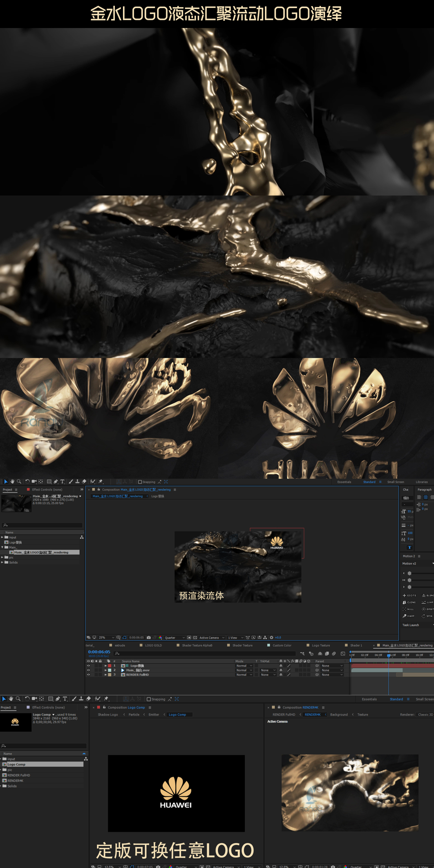Click the first Motion v2 slider handle
434x868 pixels.
coord(409,573)
